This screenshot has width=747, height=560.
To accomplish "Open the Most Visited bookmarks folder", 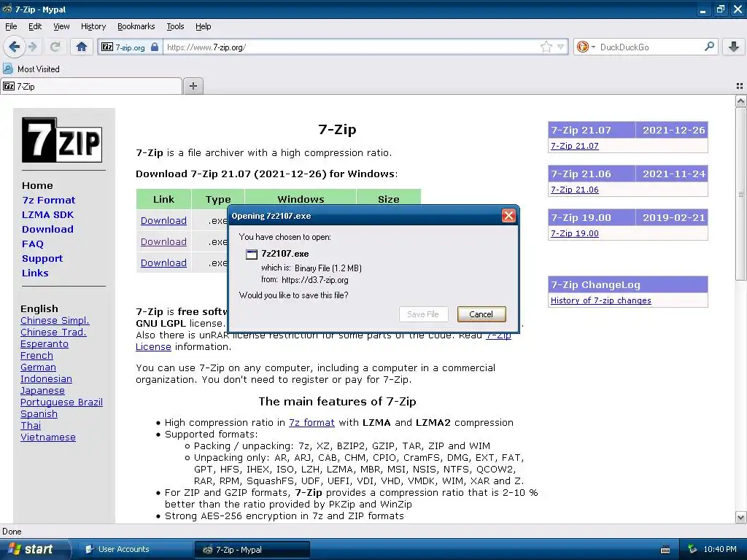I will (x=31, y=69).
